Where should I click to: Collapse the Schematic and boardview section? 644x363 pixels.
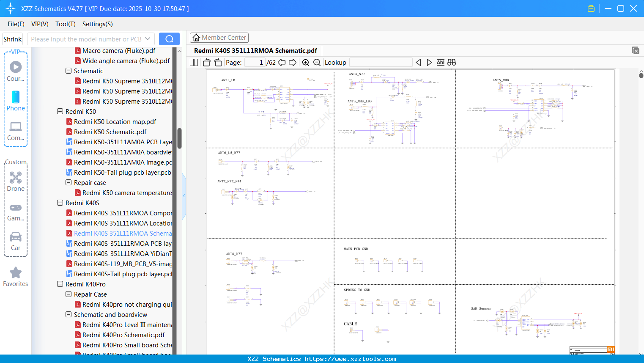point(68,314)
